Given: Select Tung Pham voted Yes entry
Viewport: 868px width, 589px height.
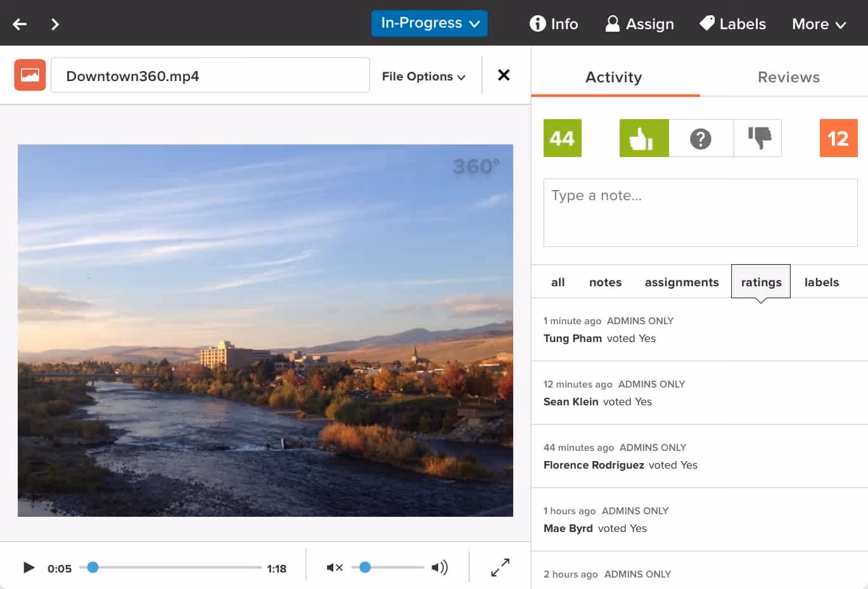Looking at the screenshot, I should [x=699, y=330].
